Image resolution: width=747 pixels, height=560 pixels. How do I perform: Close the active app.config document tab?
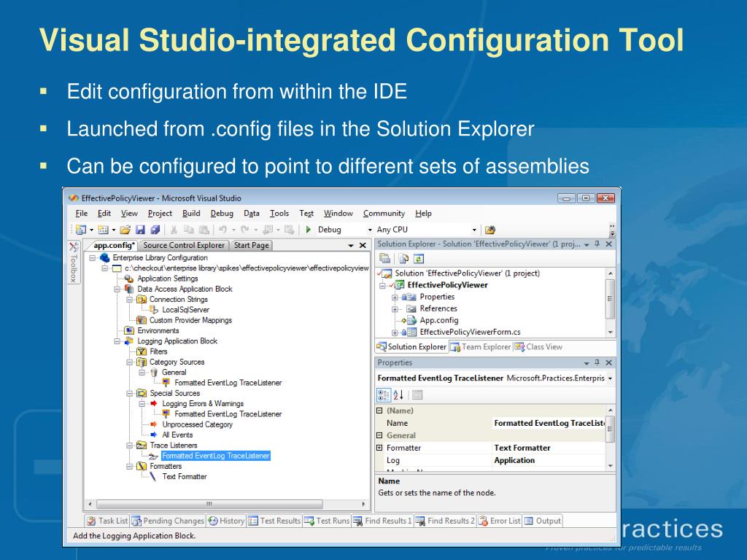(x=363, y=245)
